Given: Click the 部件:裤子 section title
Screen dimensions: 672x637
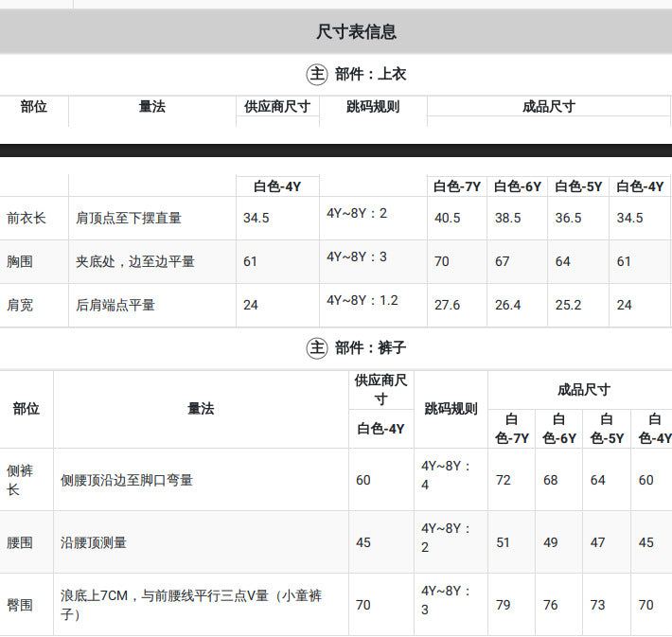Looking at the screenshot, I should tap(370, 347).
